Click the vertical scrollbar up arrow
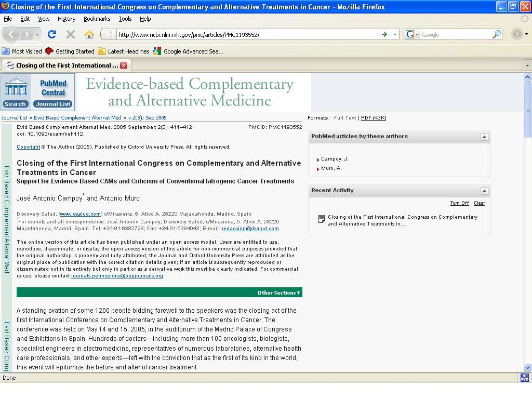This screenshot has width=532, height=399. click(x=528, y=77)
